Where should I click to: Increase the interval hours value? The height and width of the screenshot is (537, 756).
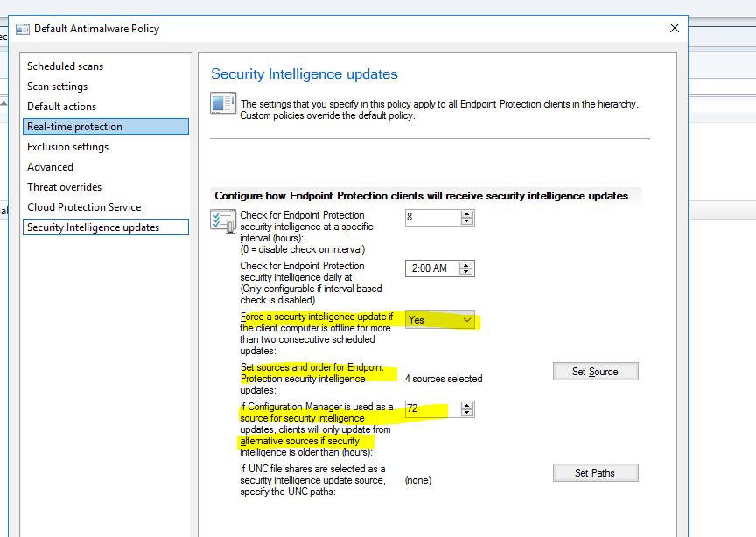coord(466,213)
